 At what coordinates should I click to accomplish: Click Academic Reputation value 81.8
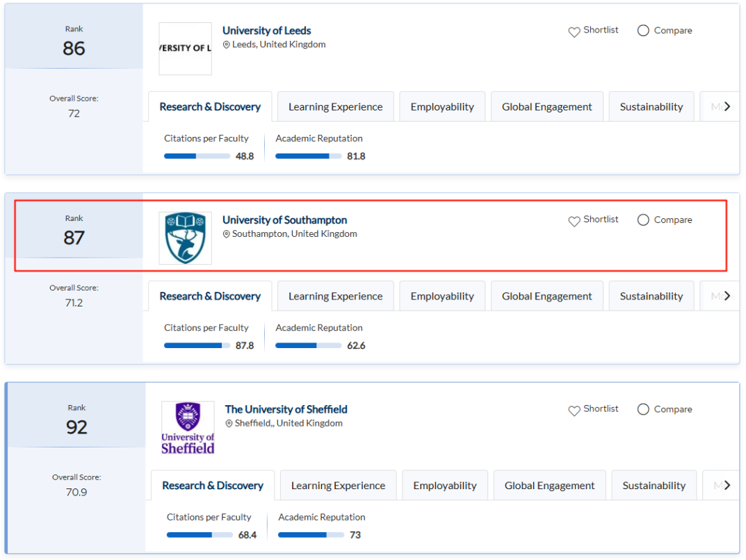click(x=356, y=156)
